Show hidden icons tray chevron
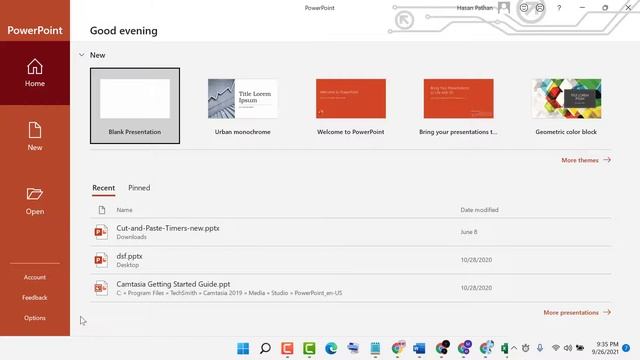This screenshot has width=640, height=360. [514, 348]
